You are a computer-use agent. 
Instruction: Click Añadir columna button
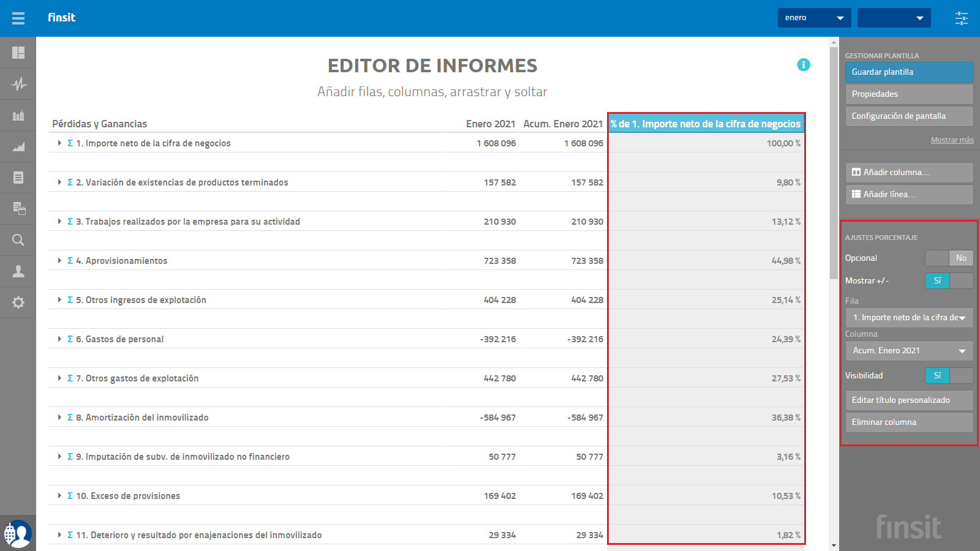click(909, 173)
